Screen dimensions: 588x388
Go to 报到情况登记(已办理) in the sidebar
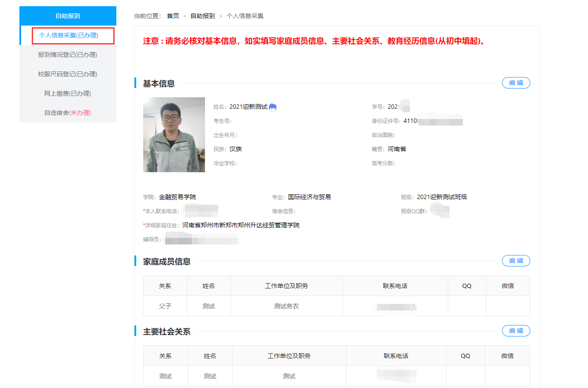tap(67, 55)
